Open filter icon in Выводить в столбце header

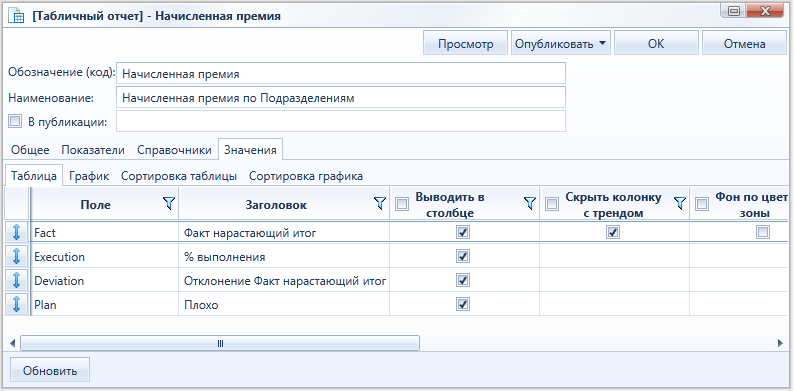coord(530,204)
